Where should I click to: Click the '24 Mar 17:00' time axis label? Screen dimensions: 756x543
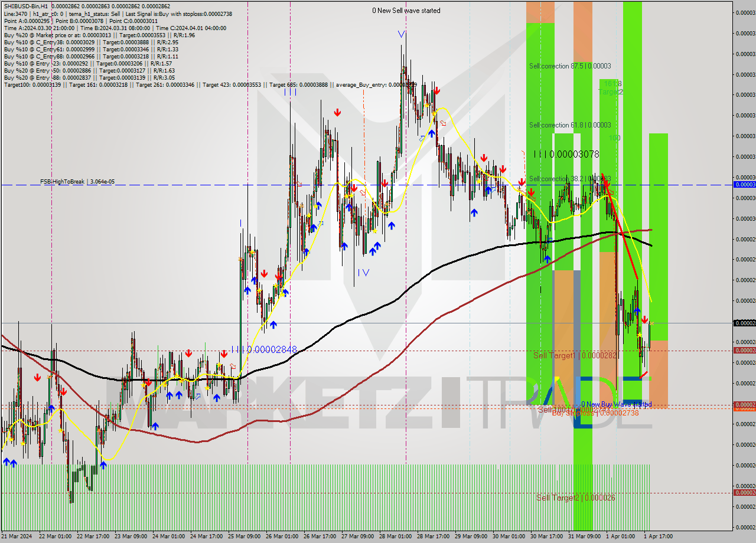tap(206, 537)
